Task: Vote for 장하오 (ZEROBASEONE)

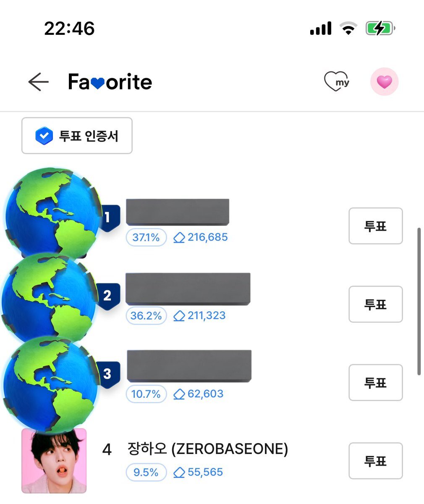Action: 375,461
